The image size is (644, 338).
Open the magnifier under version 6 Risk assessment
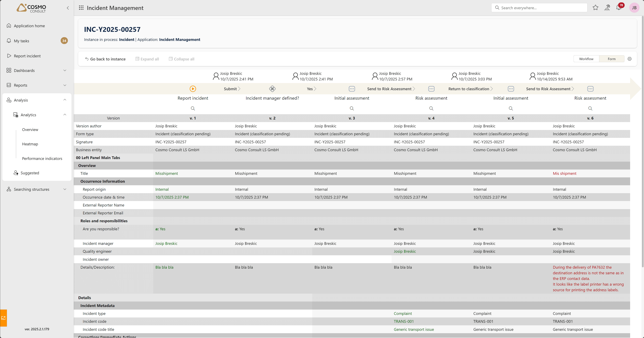pyautogui.click(x=590, y=108)
